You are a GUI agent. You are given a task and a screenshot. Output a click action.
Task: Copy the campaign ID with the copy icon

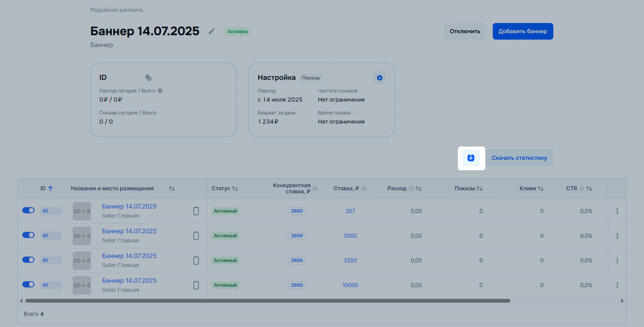[148, 78]
